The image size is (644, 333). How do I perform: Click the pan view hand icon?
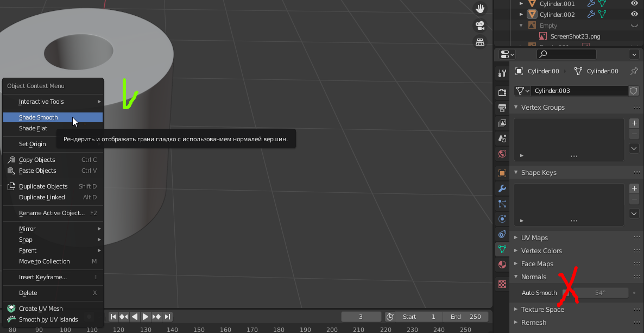point(479,8)
